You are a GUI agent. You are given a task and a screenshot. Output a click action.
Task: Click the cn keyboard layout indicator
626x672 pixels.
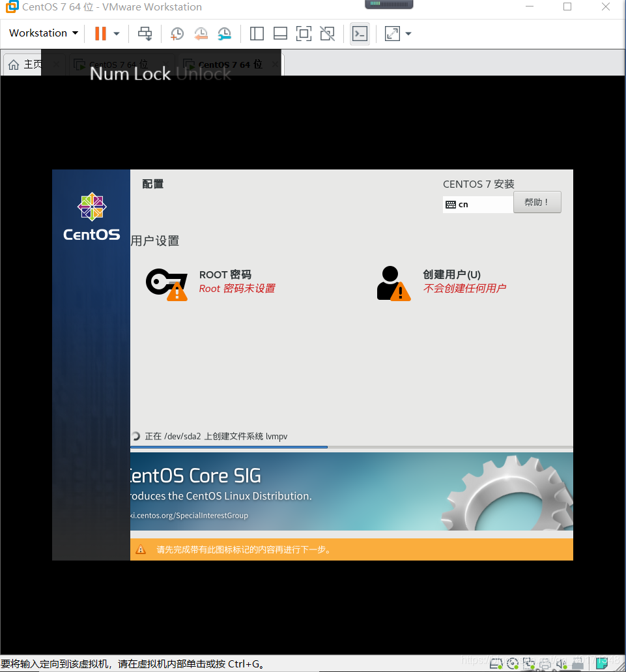pyautogui.click(x=478, y=205)
